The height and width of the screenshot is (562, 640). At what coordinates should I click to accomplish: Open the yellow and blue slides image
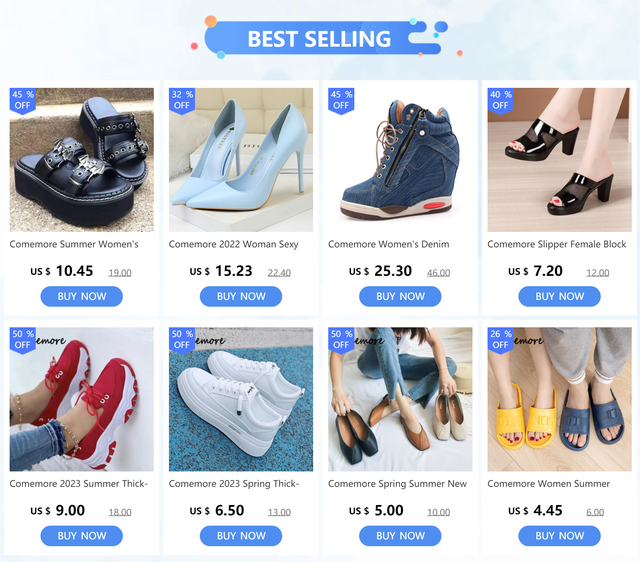[x=559, y=399]
